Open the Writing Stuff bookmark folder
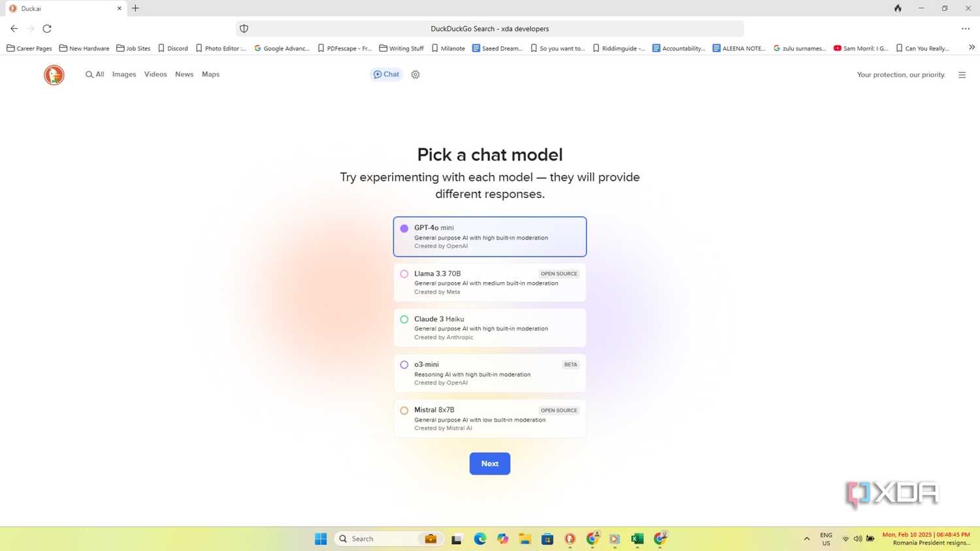980x551 pixels. 401,48
